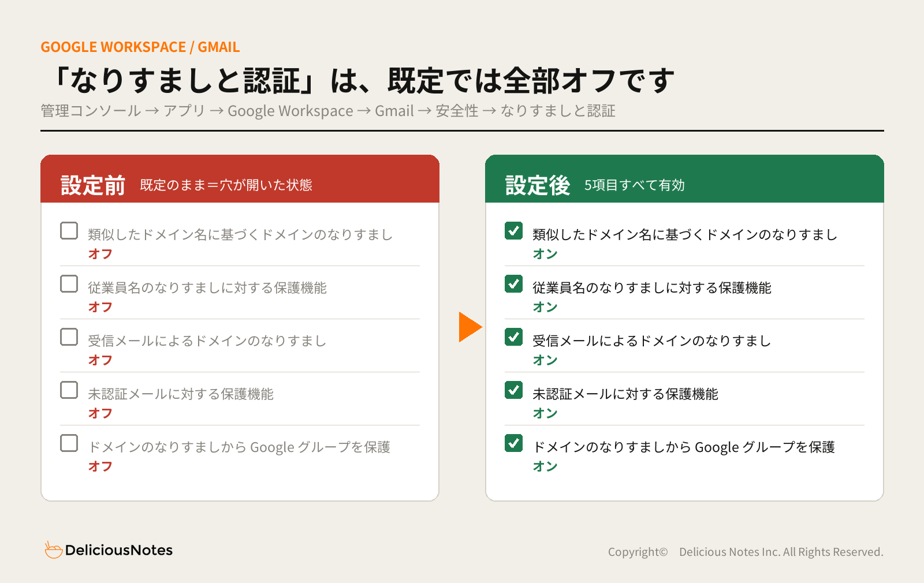The height and width of the screenshot is (583, 924).
Task: Click the 設定前 panel heading
Action: pos(93,185)
